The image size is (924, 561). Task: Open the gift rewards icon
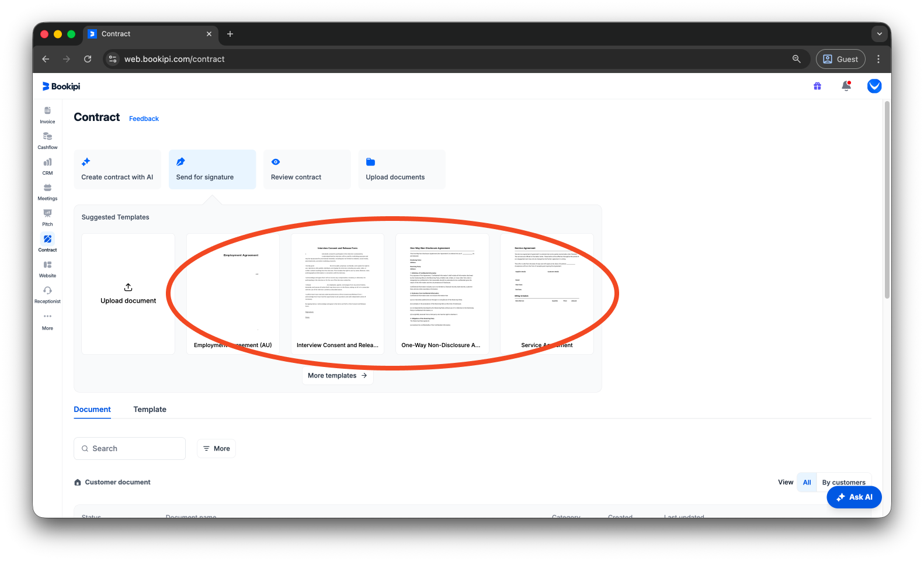tap(817, 86)
